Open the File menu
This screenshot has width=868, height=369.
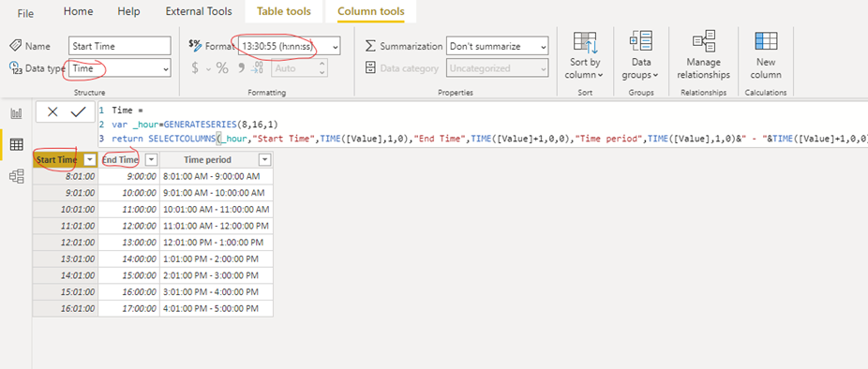point(25,13)
